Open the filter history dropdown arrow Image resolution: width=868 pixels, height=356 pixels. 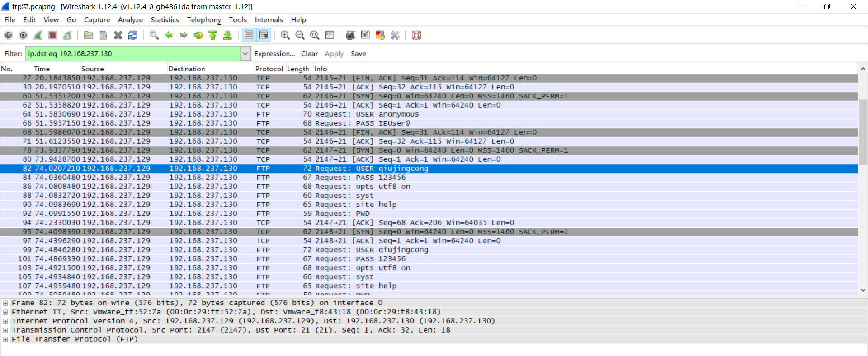245,54
